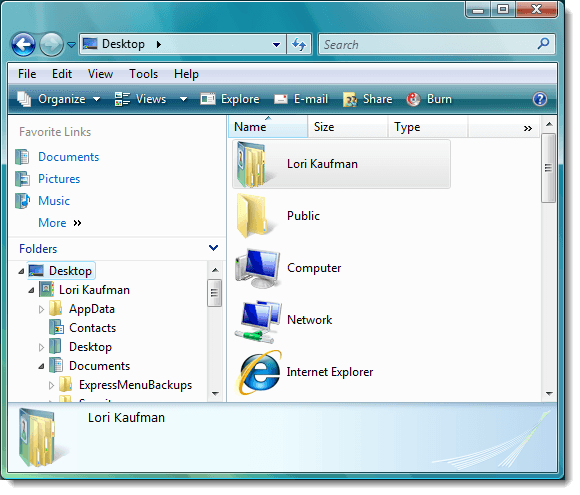This screenshot has height=495, width=580.
Task: Open the Organize dropdown menu
Action: point(59,99)
